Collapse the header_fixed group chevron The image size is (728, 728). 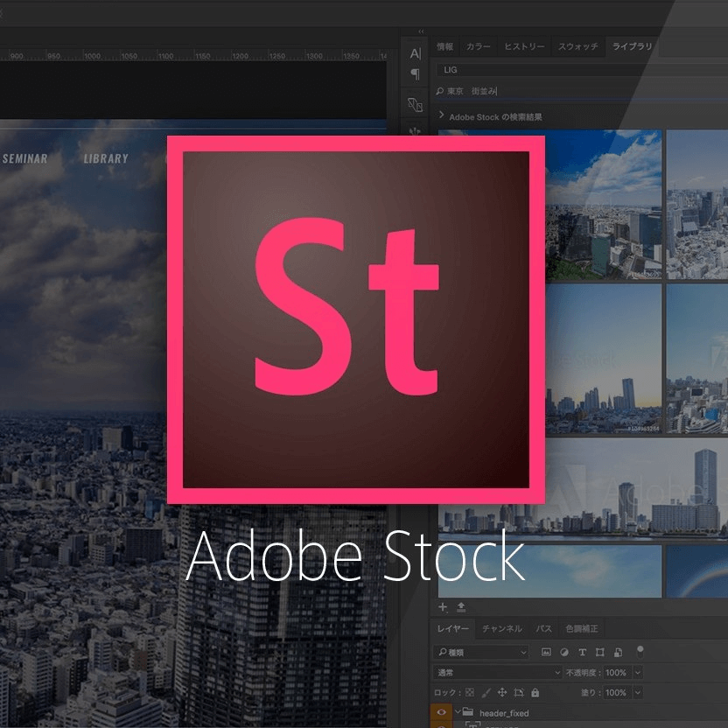458,711
